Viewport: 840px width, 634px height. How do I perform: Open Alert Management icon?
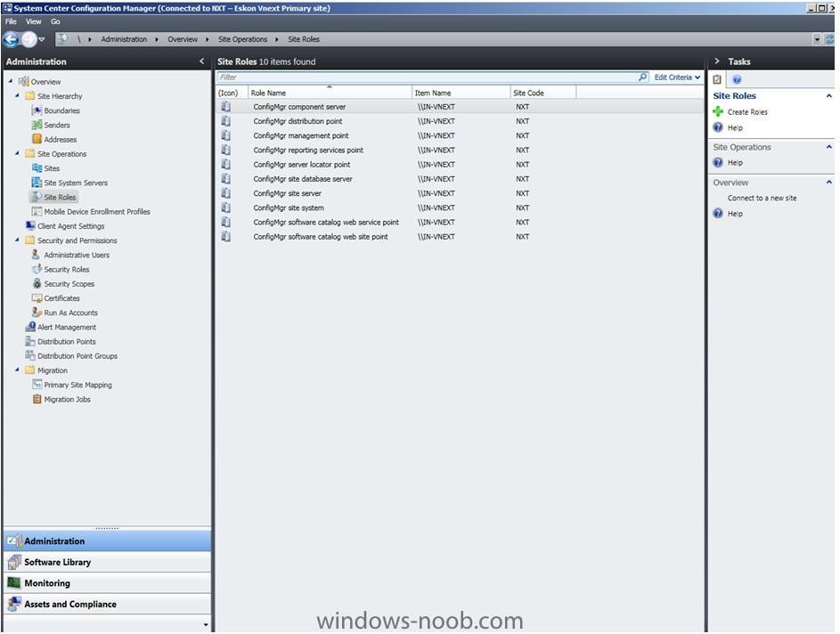[30, 327]
